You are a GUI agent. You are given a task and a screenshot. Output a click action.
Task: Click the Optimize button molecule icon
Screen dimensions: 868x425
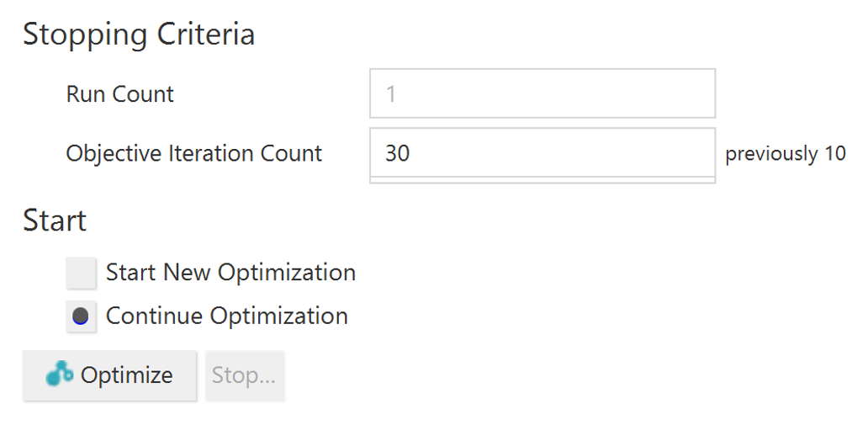click(x=60, y=375)
